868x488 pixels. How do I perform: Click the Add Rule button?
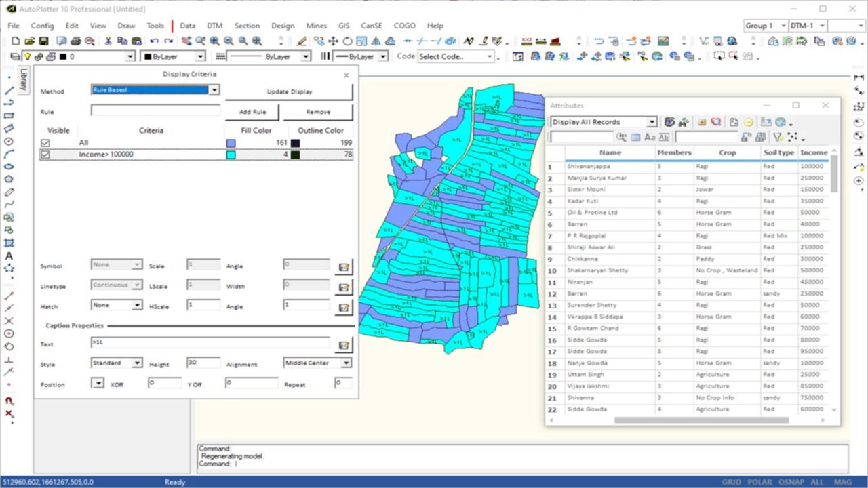coord(253,112)
